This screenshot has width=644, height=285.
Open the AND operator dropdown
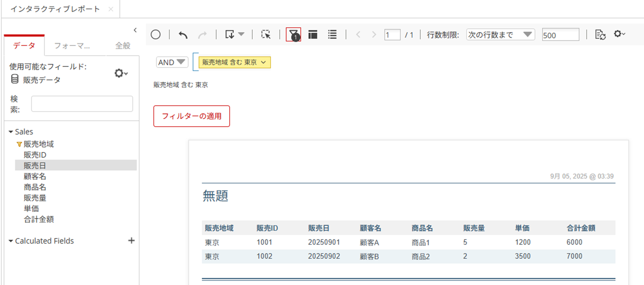click(172, 62)
